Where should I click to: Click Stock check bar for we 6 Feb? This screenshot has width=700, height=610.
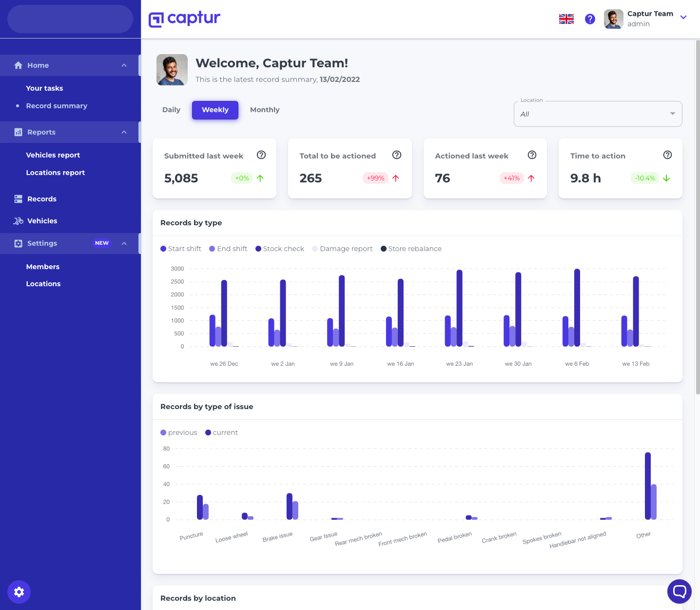[x=577, y=308]
